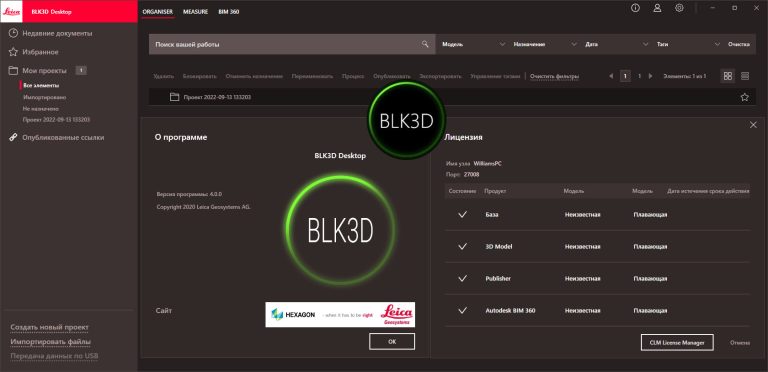Click the Продукт column header
The width and height of the screenshot is (768, 372).
(x=495, y=191)
